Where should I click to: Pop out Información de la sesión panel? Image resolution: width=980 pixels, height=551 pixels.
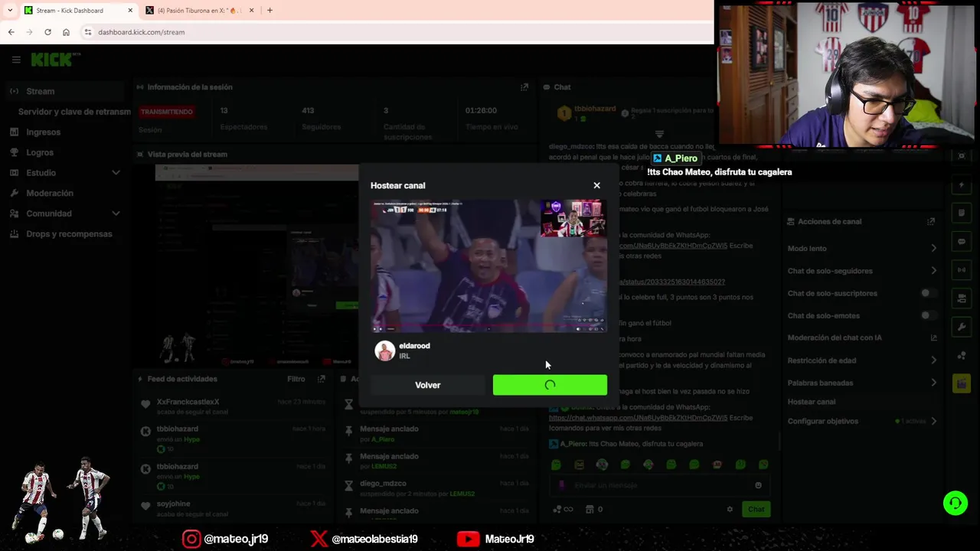(524, 87)
